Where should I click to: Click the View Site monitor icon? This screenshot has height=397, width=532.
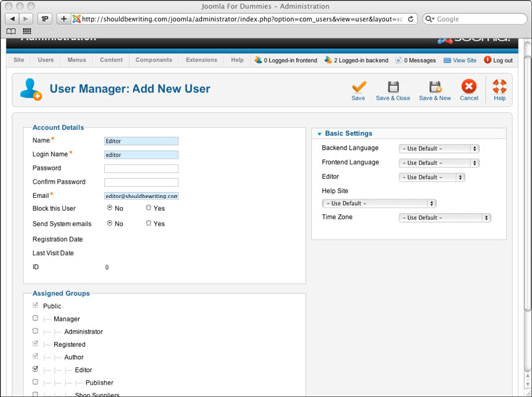pyautogui.click(x=447, y=60)
